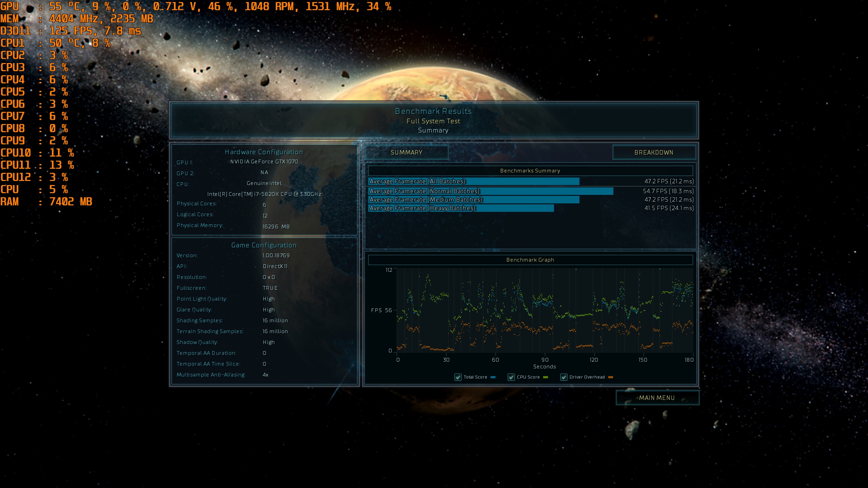Click the 90 seconds tick on graph axis

(x=545, y=360)
